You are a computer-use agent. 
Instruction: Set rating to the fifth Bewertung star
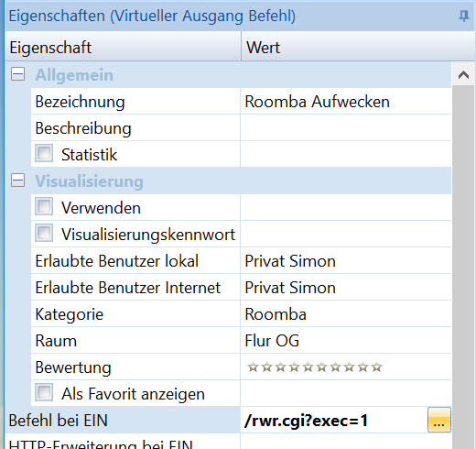(308, 367)
